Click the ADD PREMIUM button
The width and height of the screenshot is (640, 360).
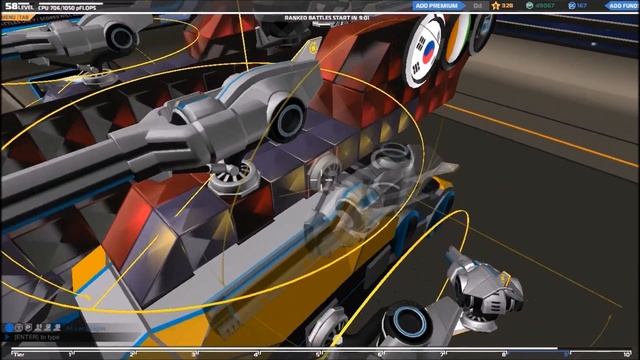tap(437, 6)
